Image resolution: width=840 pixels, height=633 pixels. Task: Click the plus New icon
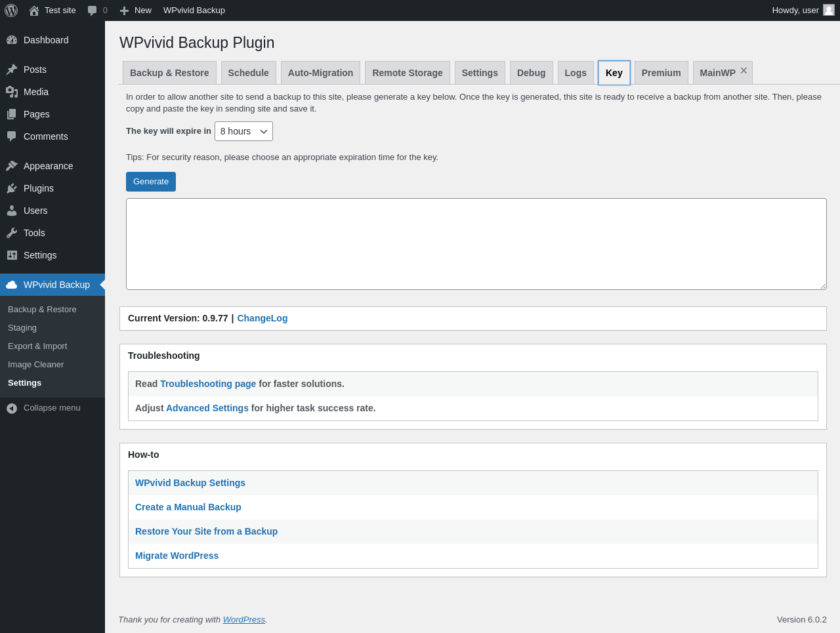tap(124, 10)
